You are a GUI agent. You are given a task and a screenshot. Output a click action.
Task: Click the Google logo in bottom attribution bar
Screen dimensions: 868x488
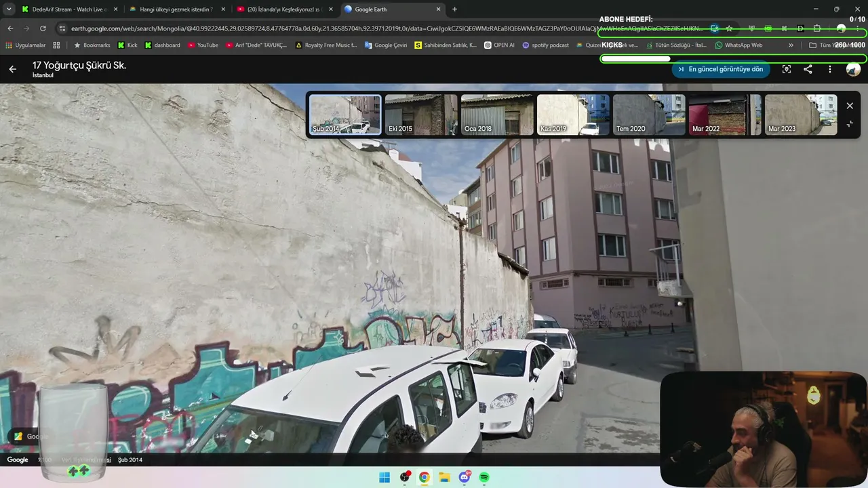tap(18, 460)
